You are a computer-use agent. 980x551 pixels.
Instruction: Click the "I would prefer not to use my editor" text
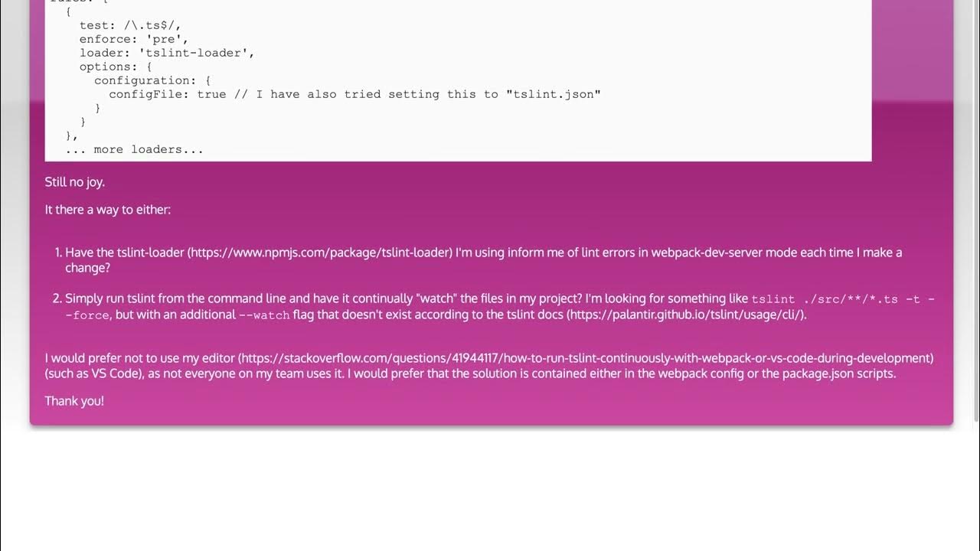(x=141, y=358)
